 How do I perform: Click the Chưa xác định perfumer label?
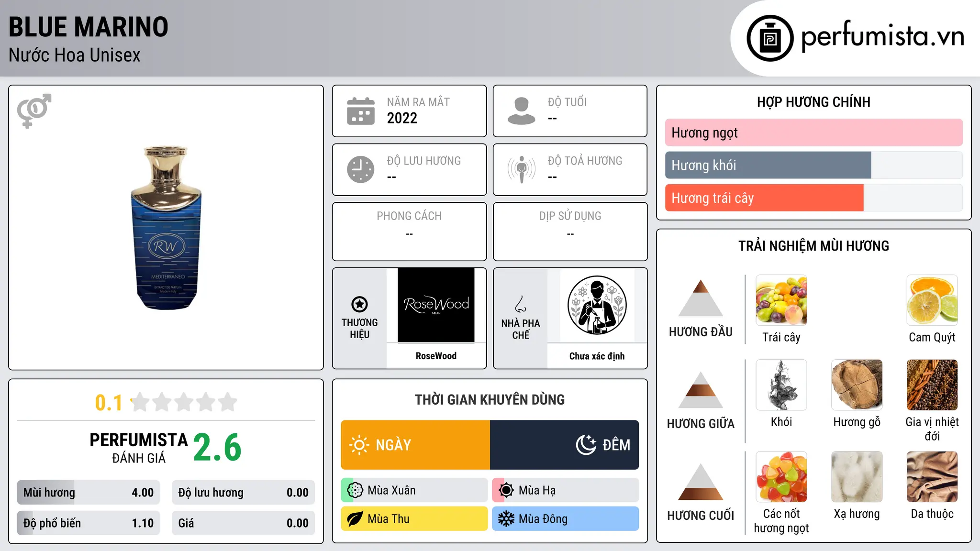coord(597,356)
